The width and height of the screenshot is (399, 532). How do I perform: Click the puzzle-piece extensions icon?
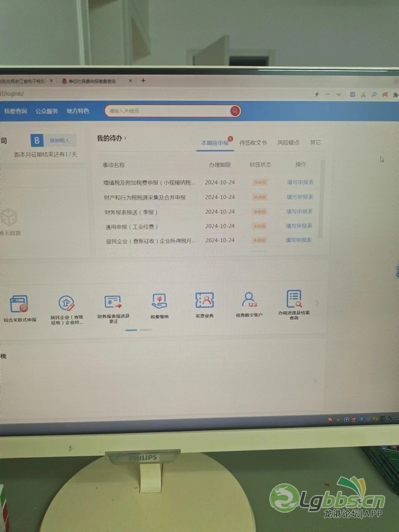(395, 95)
